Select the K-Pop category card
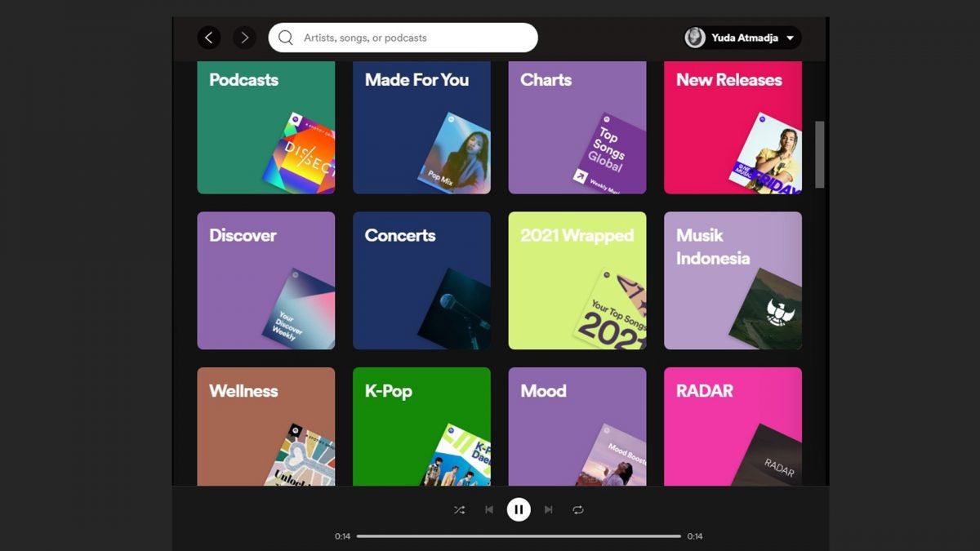The image size is (980, 551). pos(421,427)
